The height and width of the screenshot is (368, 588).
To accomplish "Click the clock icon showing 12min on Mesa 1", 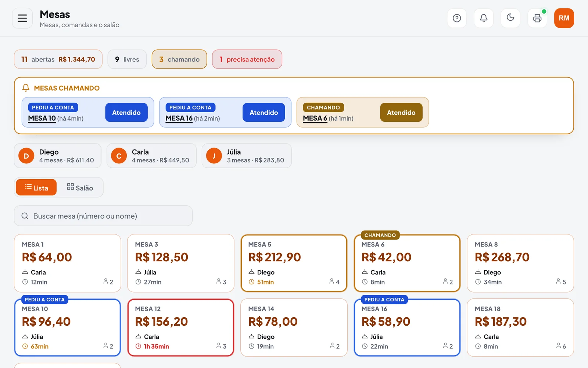I will (x=25, y=282).
